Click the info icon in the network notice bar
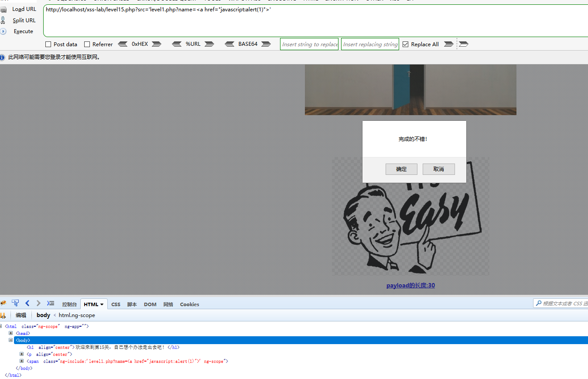 pos(3,57)
